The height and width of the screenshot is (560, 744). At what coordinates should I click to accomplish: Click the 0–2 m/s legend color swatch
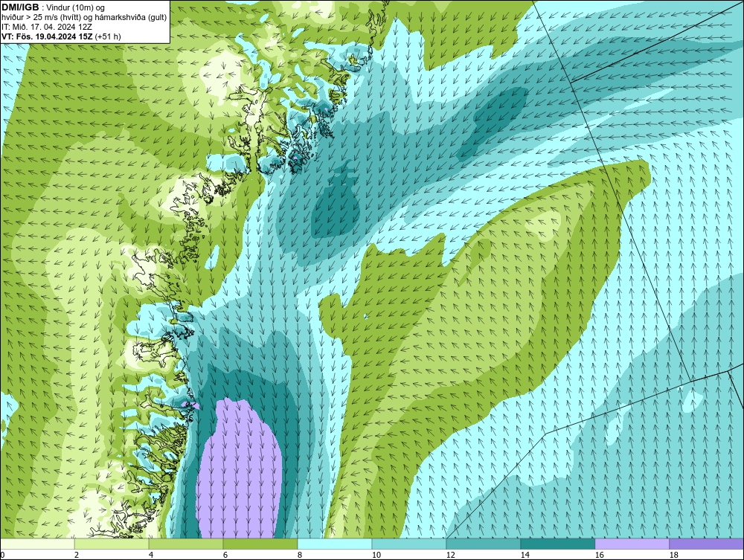coord(37,544)
